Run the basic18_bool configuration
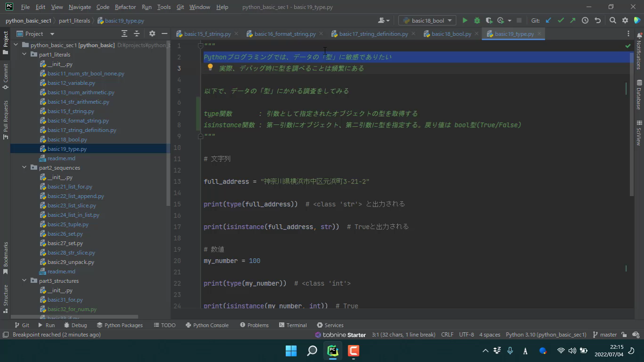Image resolution: width=644 pixels, height=362 pixels. point(465,20)
